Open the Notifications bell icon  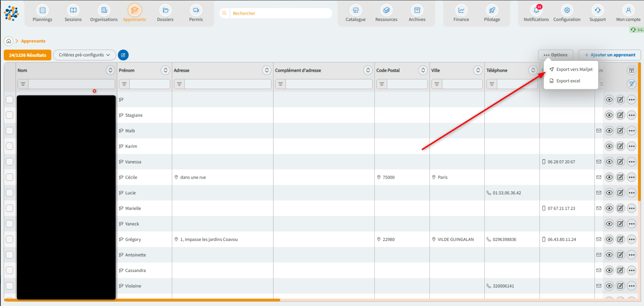(x=536, y=10)
